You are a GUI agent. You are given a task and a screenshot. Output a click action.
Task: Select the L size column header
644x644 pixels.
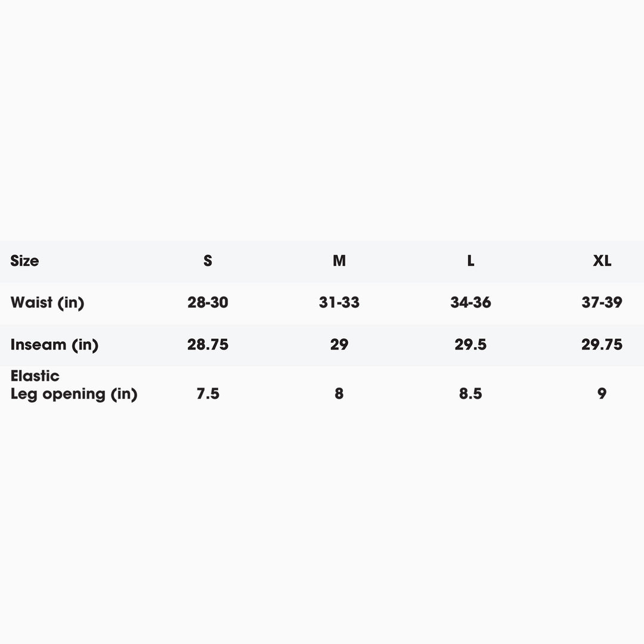470,261
